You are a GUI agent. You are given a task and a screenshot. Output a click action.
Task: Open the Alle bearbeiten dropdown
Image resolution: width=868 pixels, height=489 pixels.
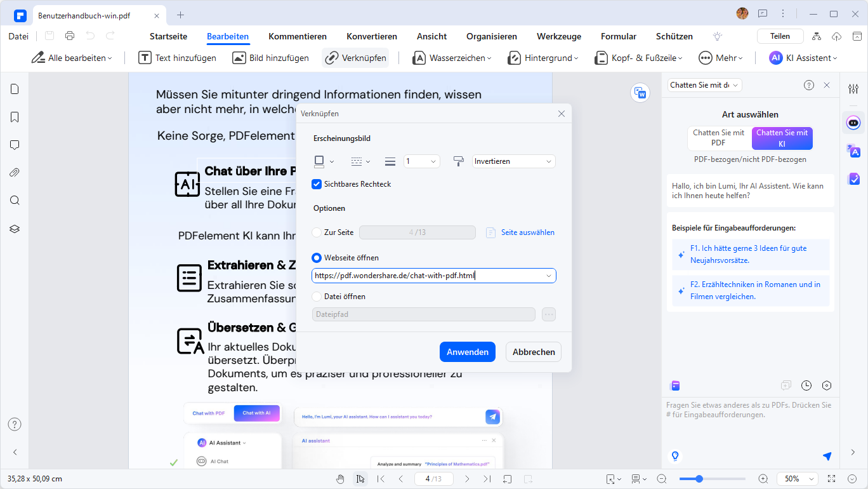click(x=72, y=58)
